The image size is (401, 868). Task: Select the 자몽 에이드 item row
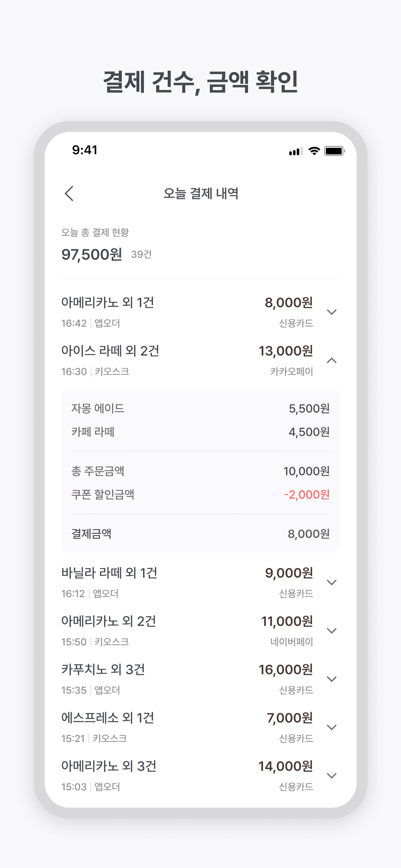click(200, 408)
